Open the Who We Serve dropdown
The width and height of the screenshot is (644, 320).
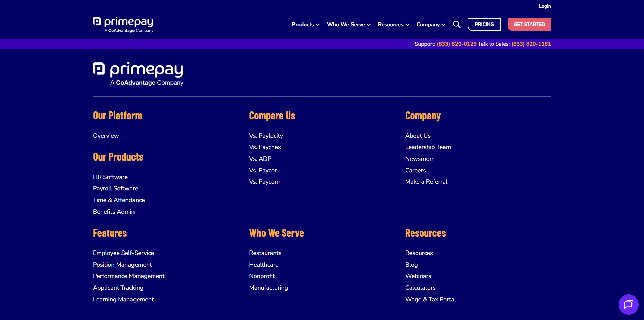[348, 25]
